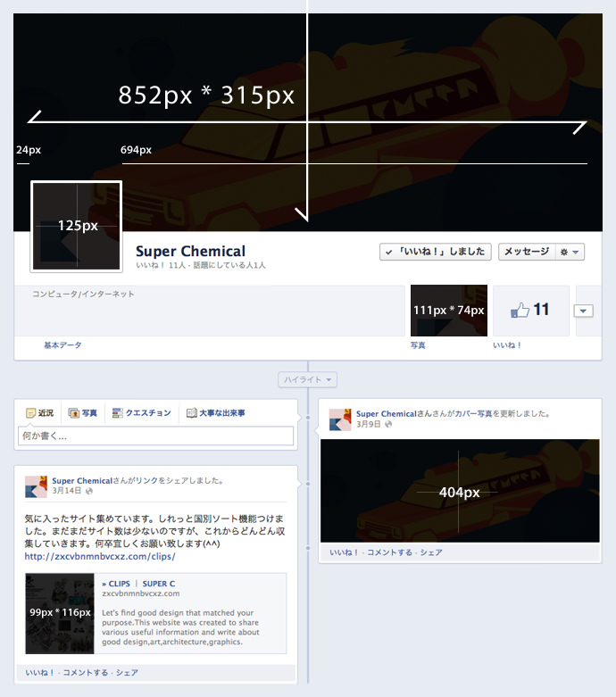The image size is (616, 697).
Task: Open the 基本データ about link
Action: click(x=62, y=345)
